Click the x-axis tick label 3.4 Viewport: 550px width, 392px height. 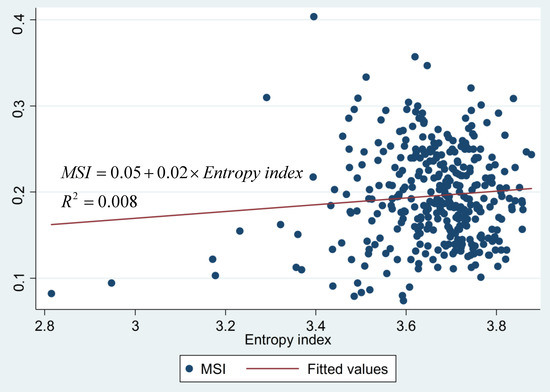click(x=315, y=326)
